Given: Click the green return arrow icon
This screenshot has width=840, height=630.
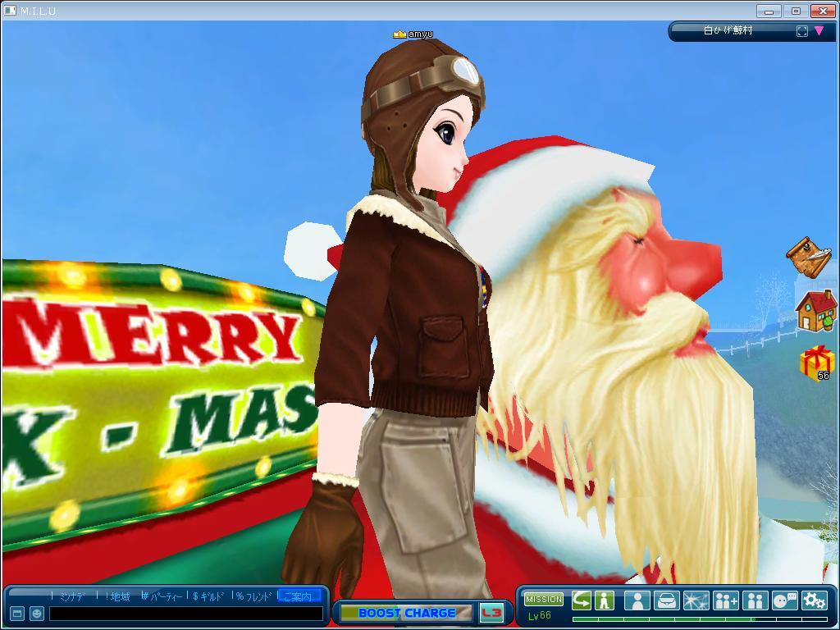Looking at the screenshot, I should point(581,600).
